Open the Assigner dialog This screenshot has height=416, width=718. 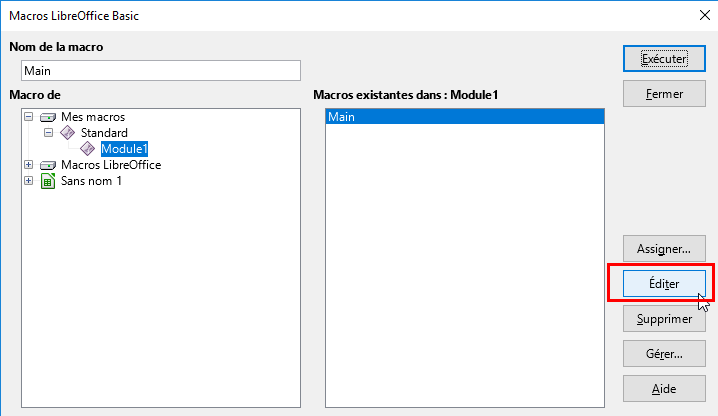click(664, 248)
